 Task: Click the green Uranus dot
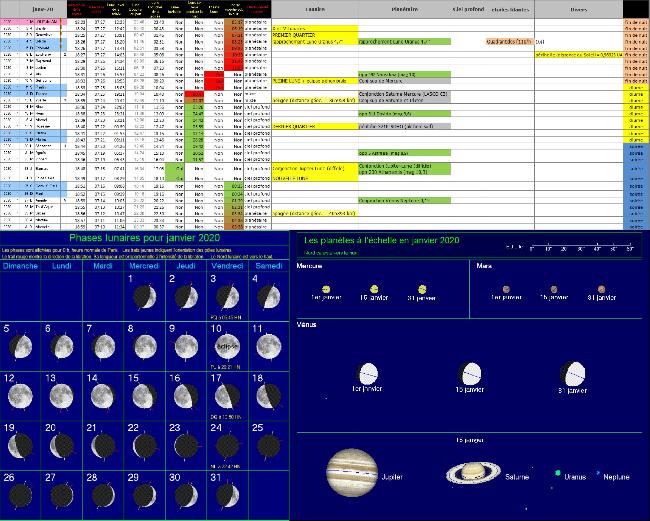click(x=558, y=473)
